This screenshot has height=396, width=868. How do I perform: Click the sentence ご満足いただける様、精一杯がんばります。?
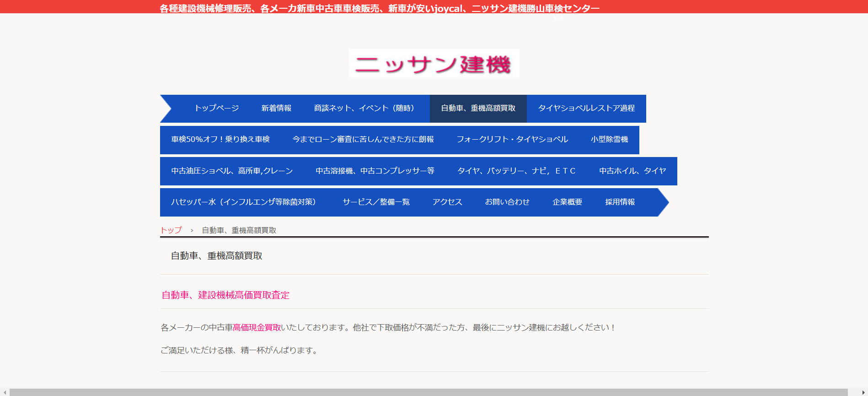tap(240, 350)
